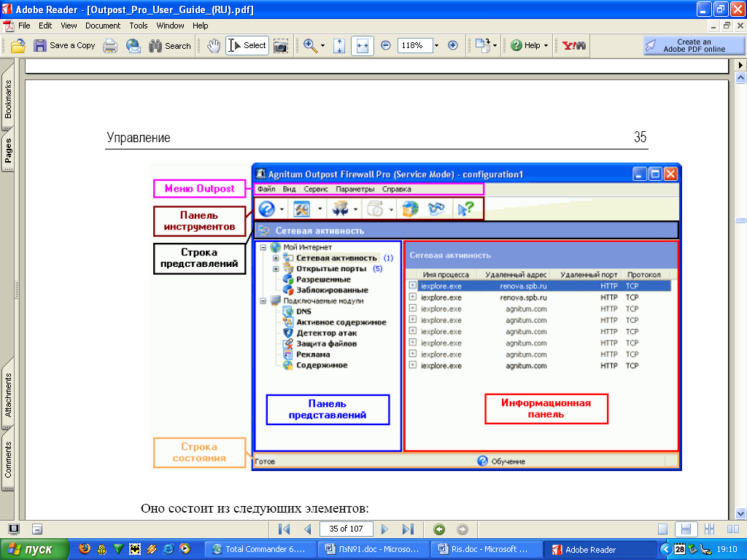The image size is (747, 560).
Task: Choose the Snapshot camera tool
Action: tap(281, 46)
